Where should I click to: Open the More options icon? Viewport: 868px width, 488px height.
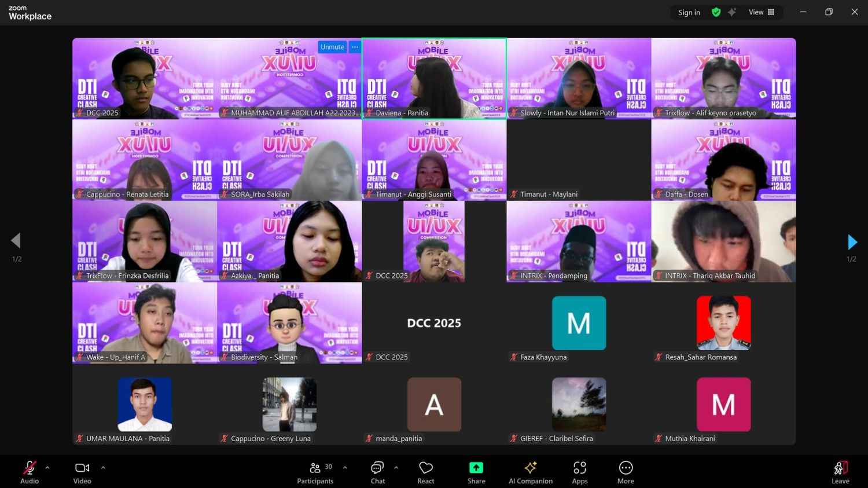[626, 468]
